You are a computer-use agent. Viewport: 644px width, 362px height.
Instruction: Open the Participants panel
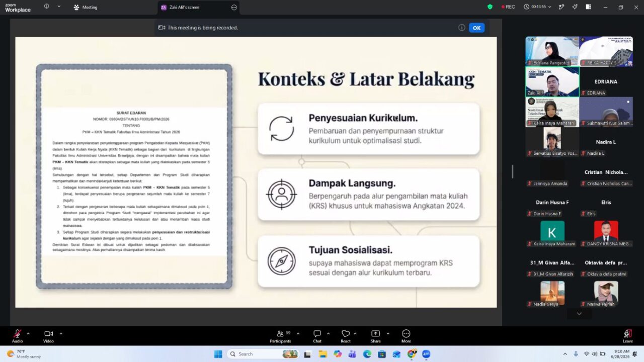(280, 335)
